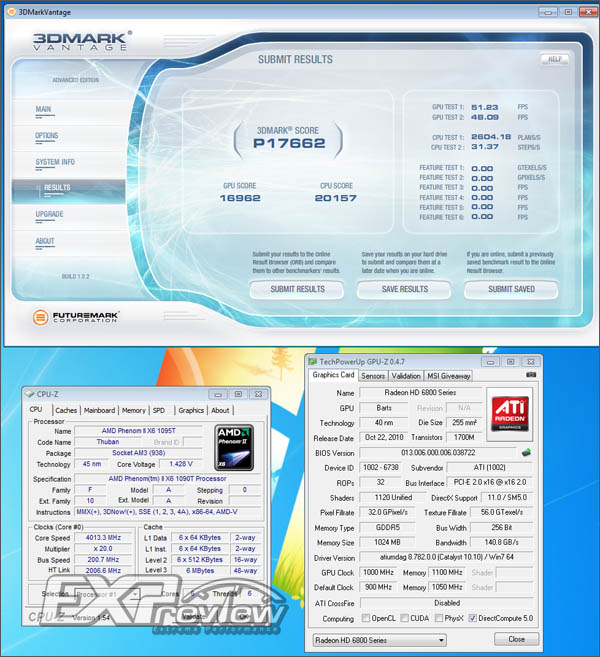Screen dimensions: 600x657
Task: Switch to the Graphics tab in CPU-Z
Action: 191,410
